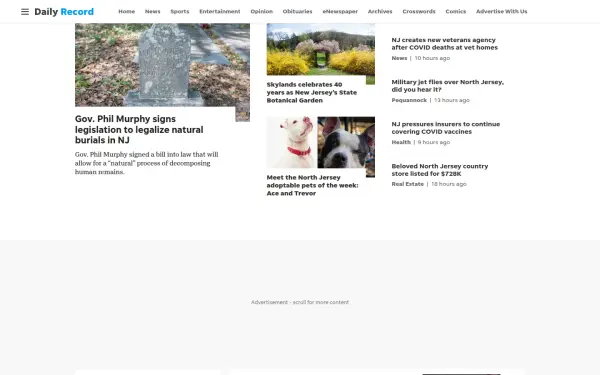Viewport: 600px width, 375px height.
Task: Open Military jet flies over North Jersey story
Action: coord(448,86)
